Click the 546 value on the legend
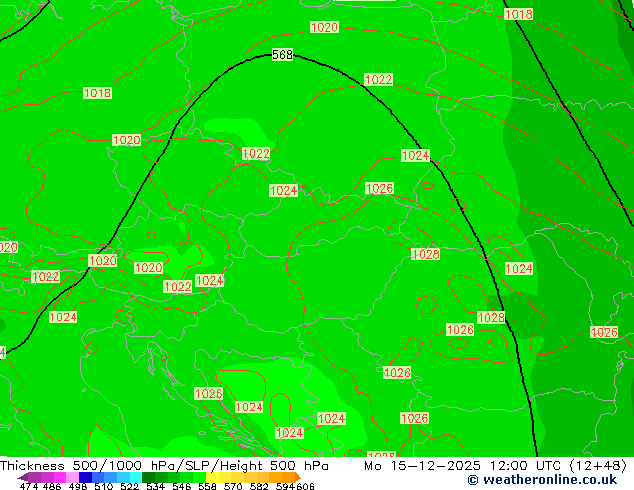634x490 pixels. (181, 486)
